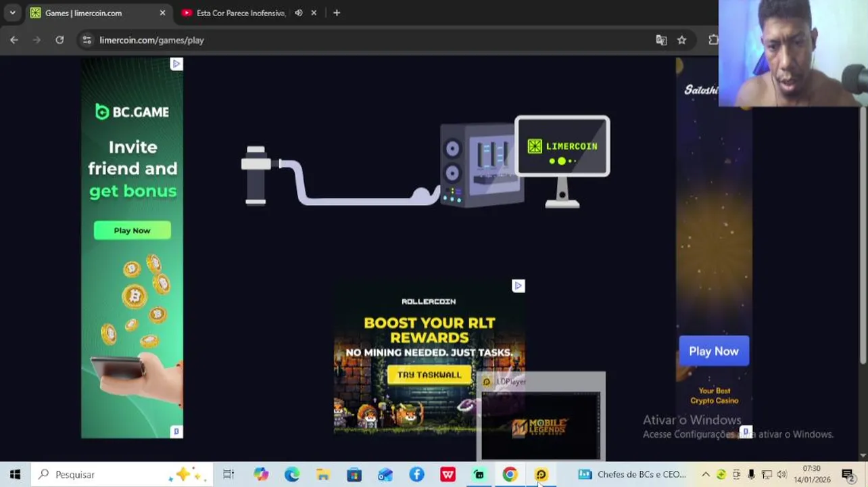Viewport: 868px width, 487px height.
Task: Click TRY TASKWALL on Rollercoin ad
Action: 429,375
